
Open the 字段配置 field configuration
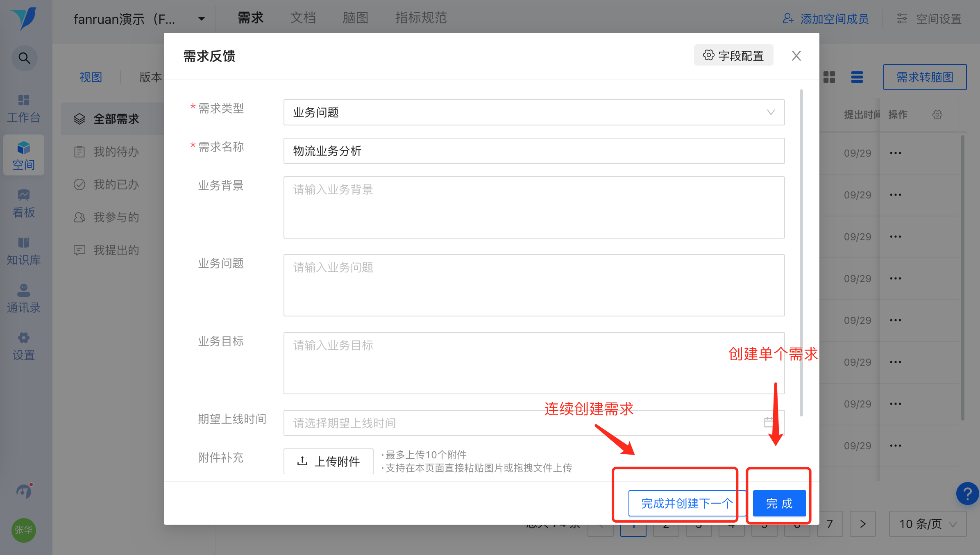click(733, 56)
